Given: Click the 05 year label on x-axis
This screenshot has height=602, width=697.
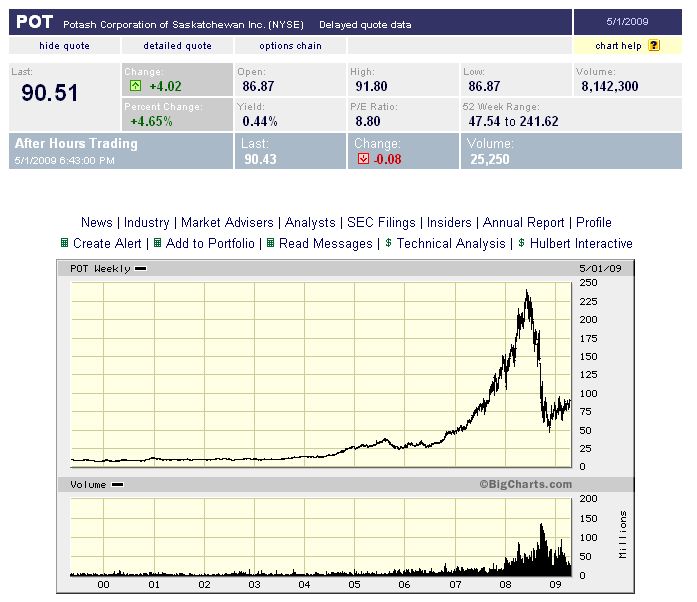Looking at the screenshot, I should click(x=354, y=584).
